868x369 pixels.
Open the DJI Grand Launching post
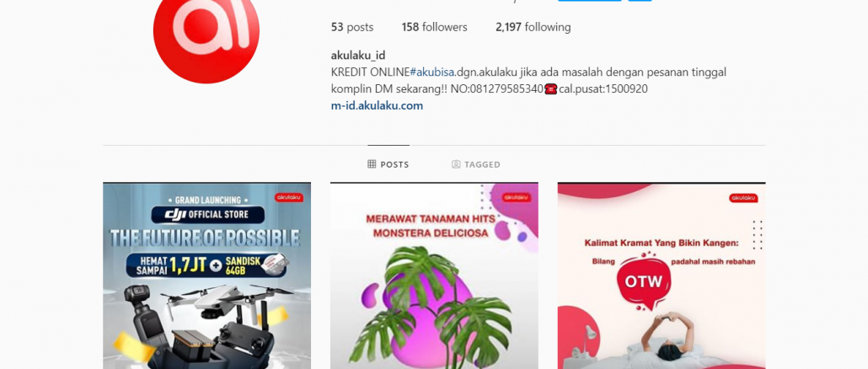click(207, 275)
